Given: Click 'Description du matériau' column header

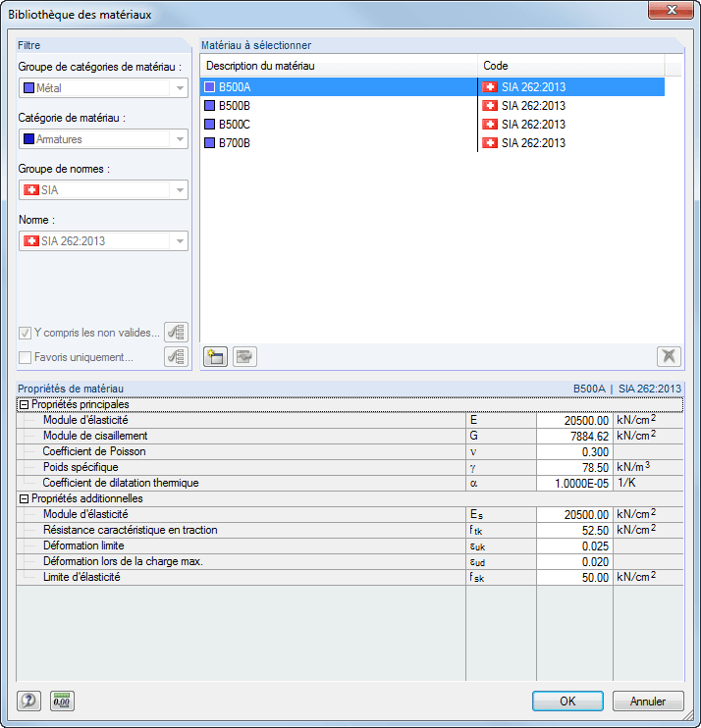Looking at the screenshot, I should (339, 66).
